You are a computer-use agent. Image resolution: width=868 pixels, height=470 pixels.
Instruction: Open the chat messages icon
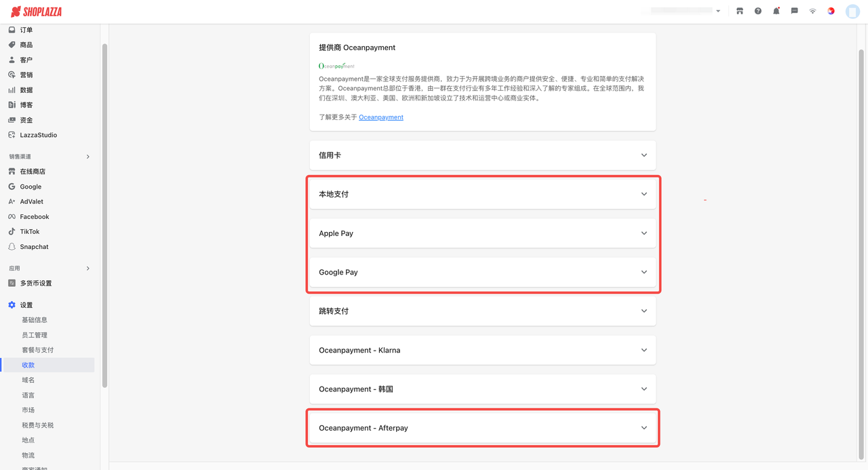click(x=795, y=11)
